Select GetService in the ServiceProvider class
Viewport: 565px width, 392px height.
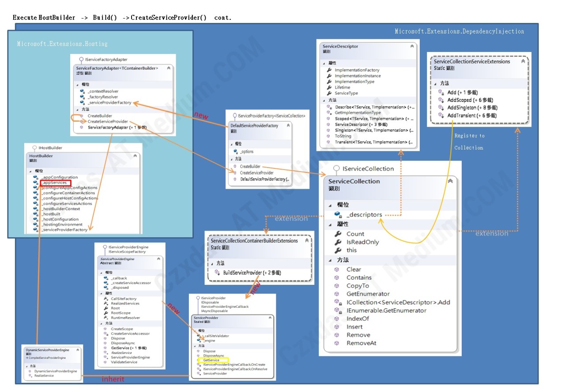[211, 360]
